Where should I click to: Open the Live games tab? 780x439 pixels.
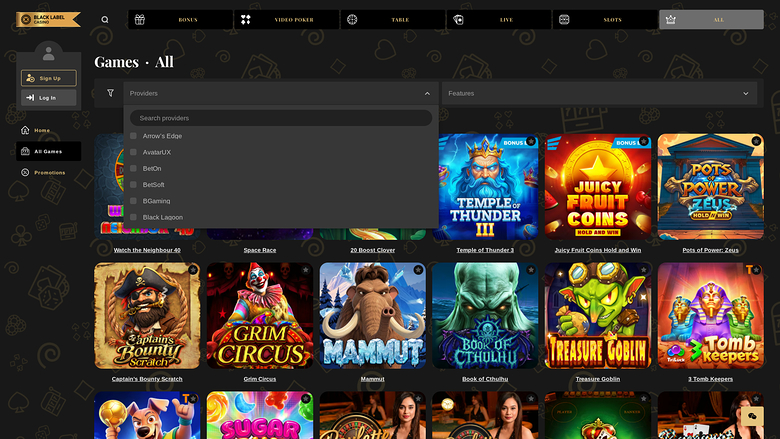point(499,19)
